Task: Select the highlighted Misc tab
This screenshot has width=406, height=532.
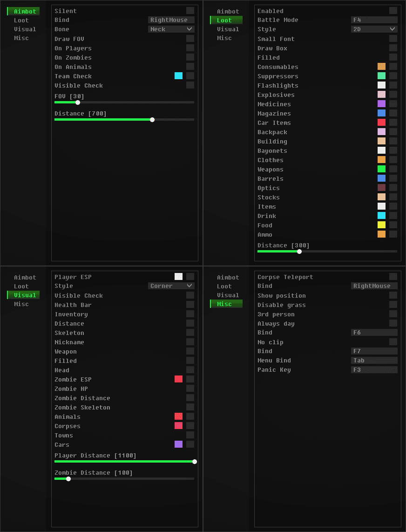Action: pos(227,304)
